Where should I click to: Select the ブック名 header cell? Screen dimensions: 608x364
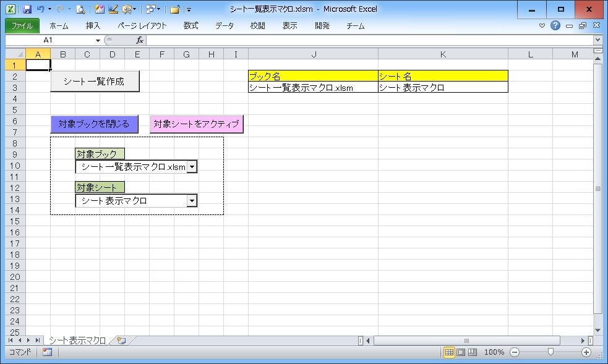[314, 76]
